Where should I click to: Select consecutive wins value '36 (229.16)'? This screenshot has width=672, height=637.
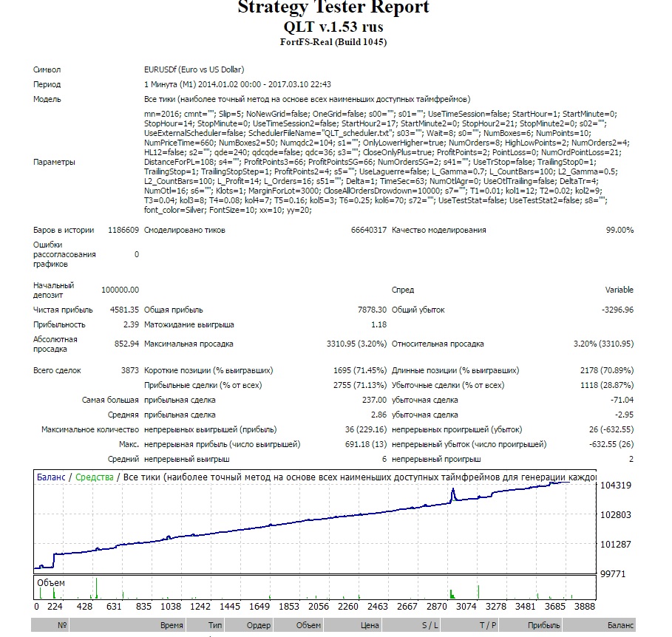click(x=366, y=429)
